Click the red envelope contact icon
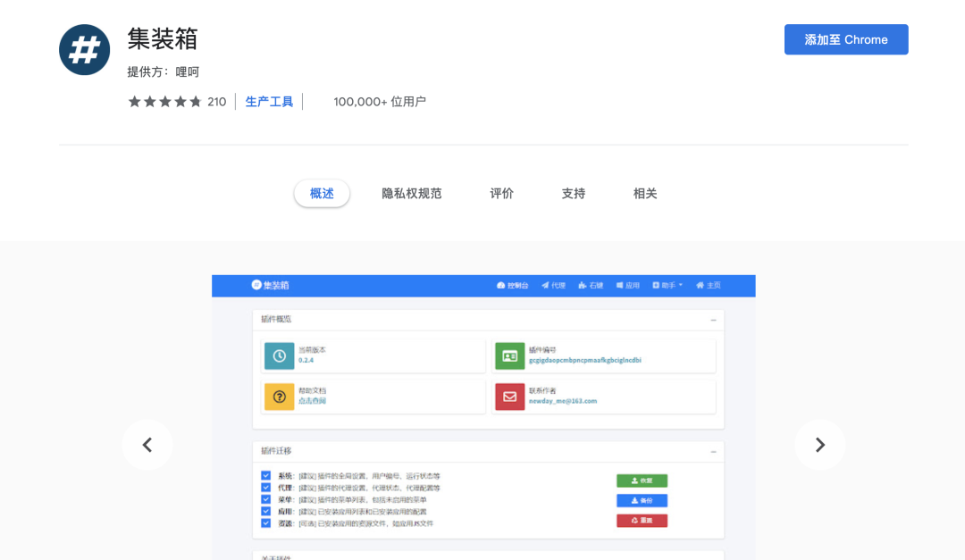The width and height of the screenshot is (965, 560). click(x=509, y=397)
